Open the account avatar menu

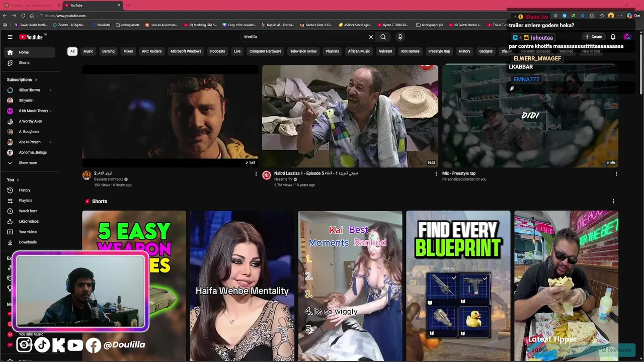point(627,37)
